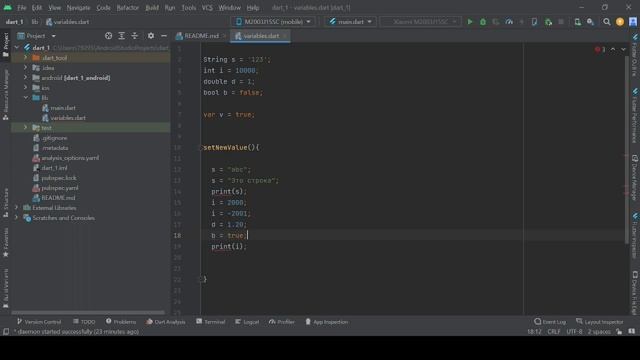The height and width of the screenshot is (360, 640).
Task: Collapse all nodes in Project panel
Action: 135,36
